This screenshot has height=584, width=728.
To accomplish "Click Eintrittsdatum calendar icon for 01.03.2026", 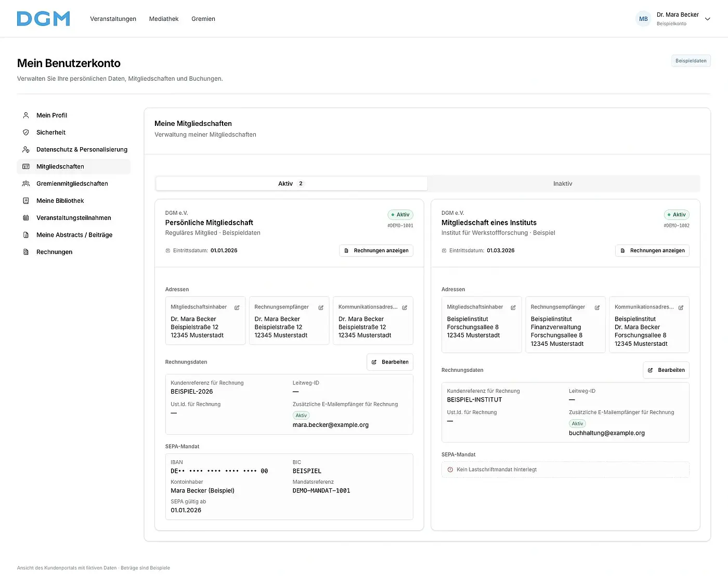I will tap(444, 251).
